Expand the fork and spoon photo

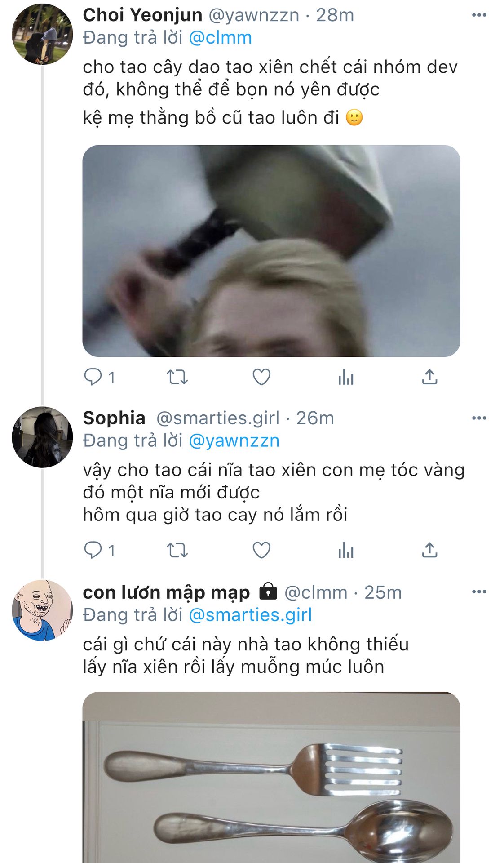click(x=271, y=778)
